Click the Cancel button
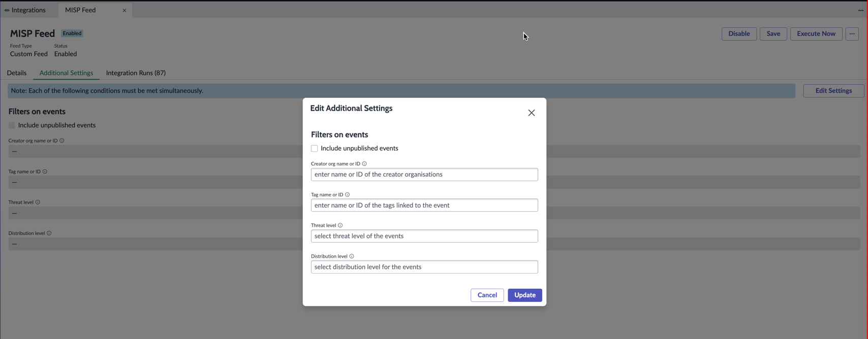The width and height of the screenshot is (868, 339). pos(487,295)
